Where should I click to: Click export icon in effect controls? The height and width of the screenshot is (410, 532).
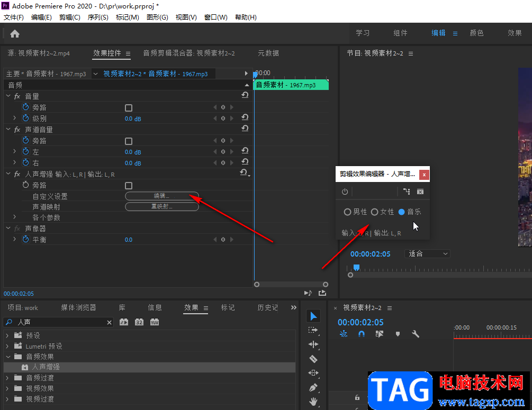tap(322, 293)
